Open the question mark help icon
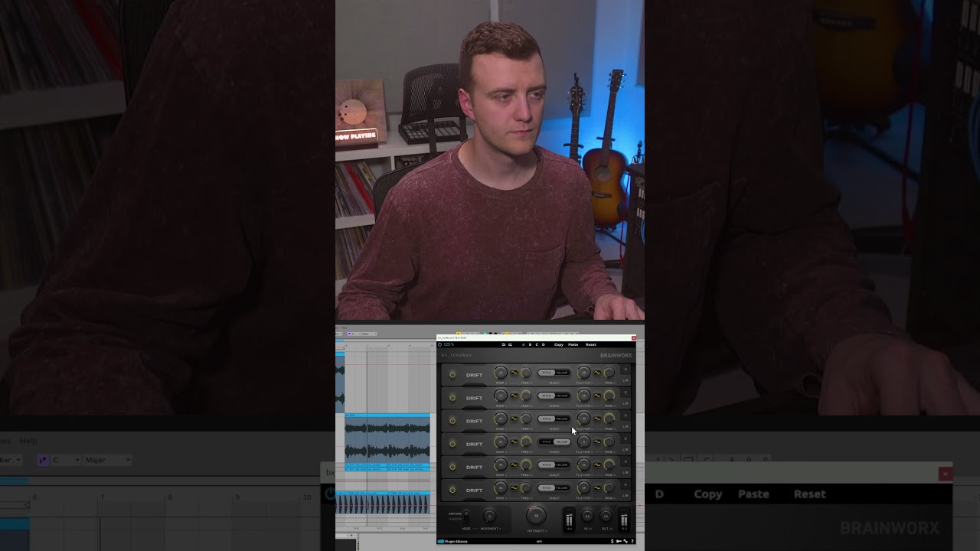Screen dimensions: 980x551 click(632, 541)
